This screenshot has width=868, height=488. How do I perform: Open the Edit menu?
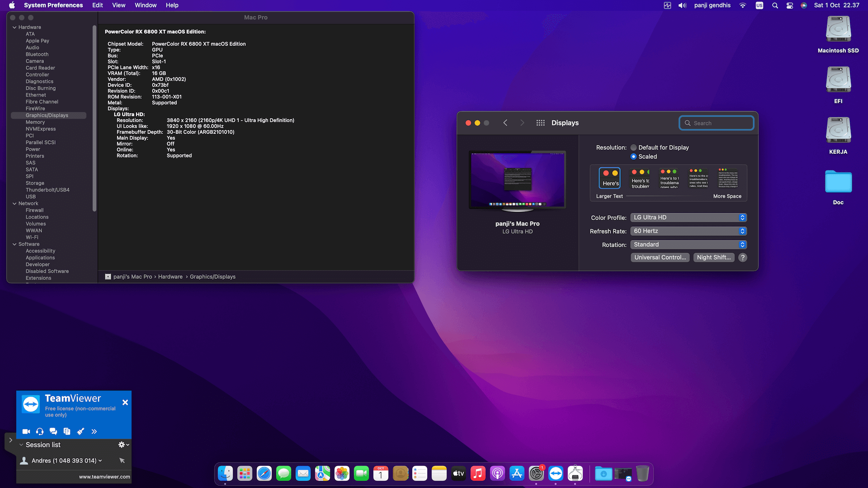tap(98, 5)
